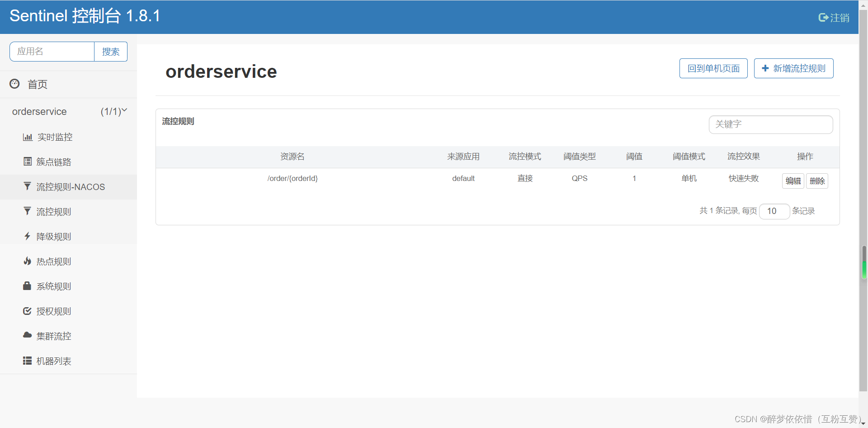Open 首页 in the sidebar
Screen dimensions: 868x428
click(68, 84)
